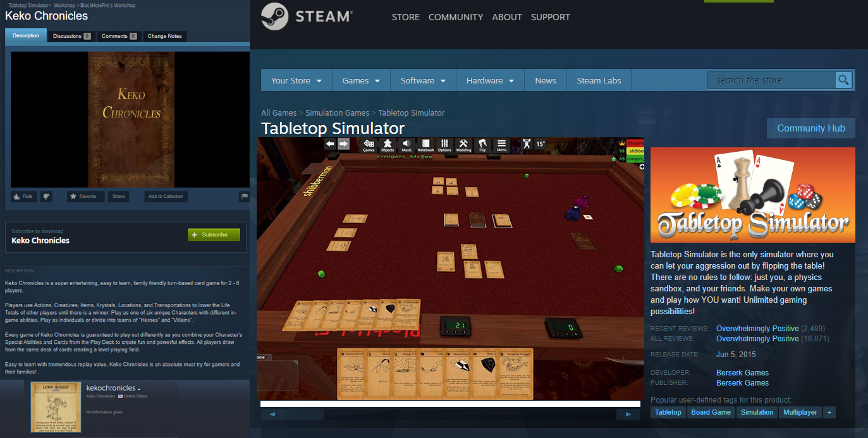Expand the Software dropdown
Image resolution: width=868 pixels, height=438 pixels.
[423, 80]
